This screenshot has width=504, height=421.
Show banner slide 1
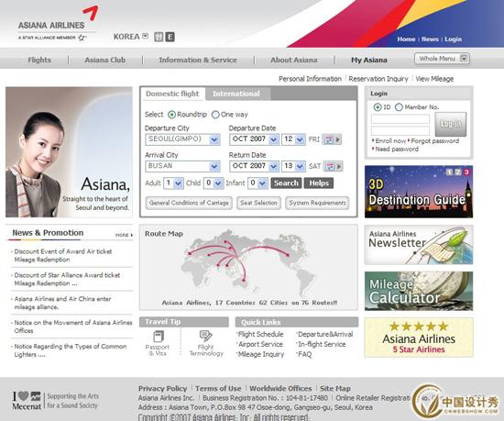point(449,172)
